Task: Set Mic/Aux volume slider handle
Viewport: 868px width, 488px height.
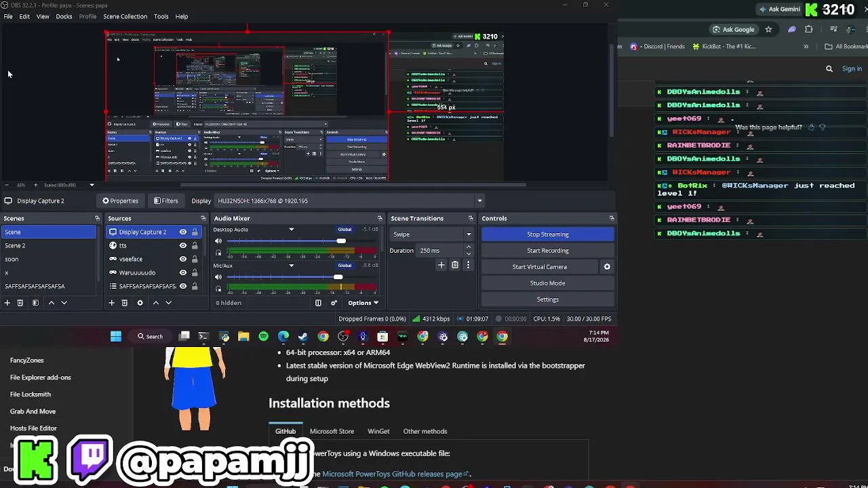Action: click(x=338, y=277)
